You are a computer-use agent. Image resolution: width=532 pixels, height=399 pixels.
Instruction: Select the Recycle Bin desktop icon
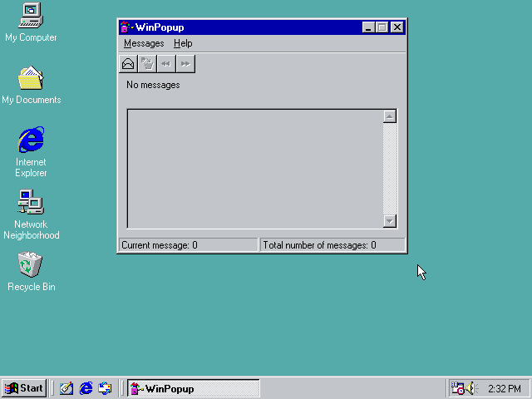[x=31, y=272]
